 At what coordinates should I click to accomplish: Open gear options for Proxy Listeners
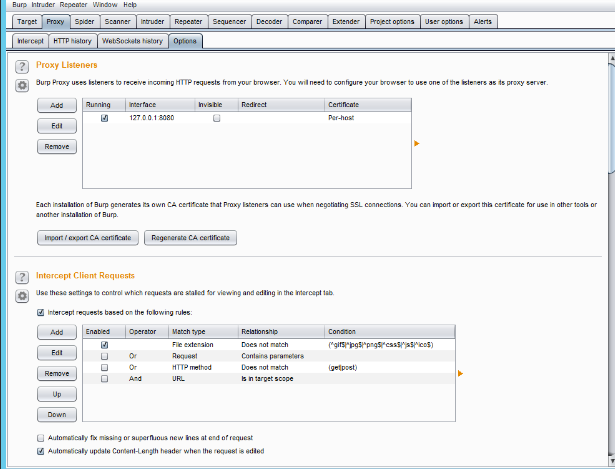coord(22,85)
